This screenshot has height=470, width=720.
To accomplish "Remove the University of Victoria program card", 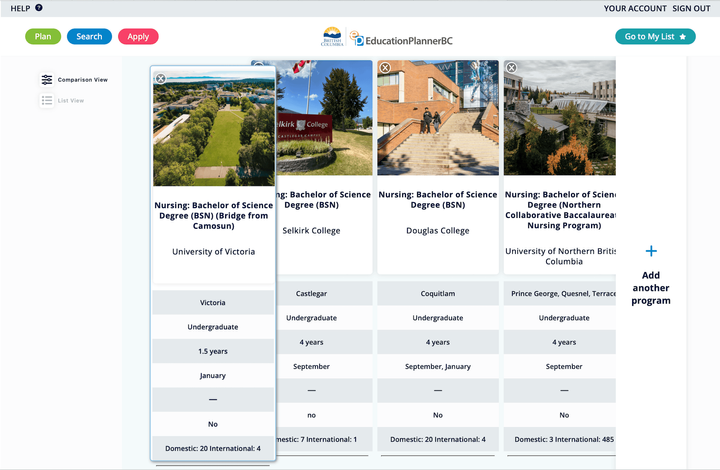I will tap(161, 78).
